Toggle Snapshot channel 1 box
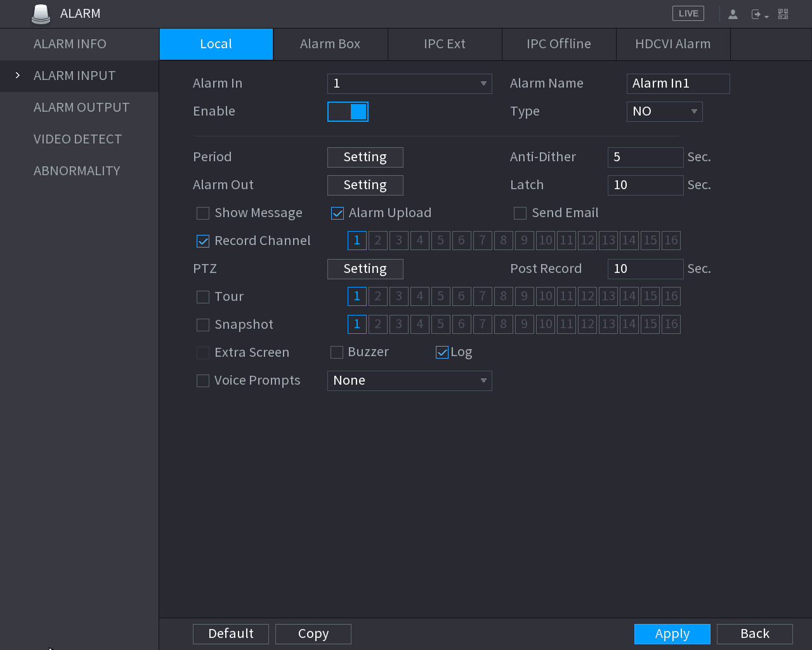The height and width of the screenshot is (650, 812). point(357,324)
